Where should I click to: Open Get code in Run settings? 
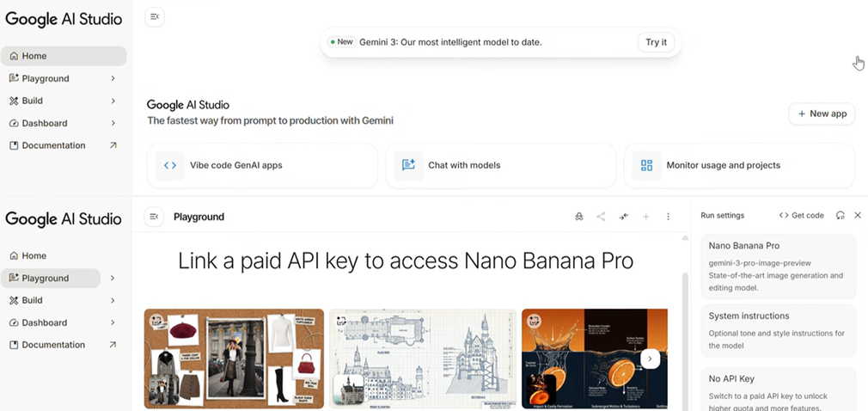(x=801, y=216)
